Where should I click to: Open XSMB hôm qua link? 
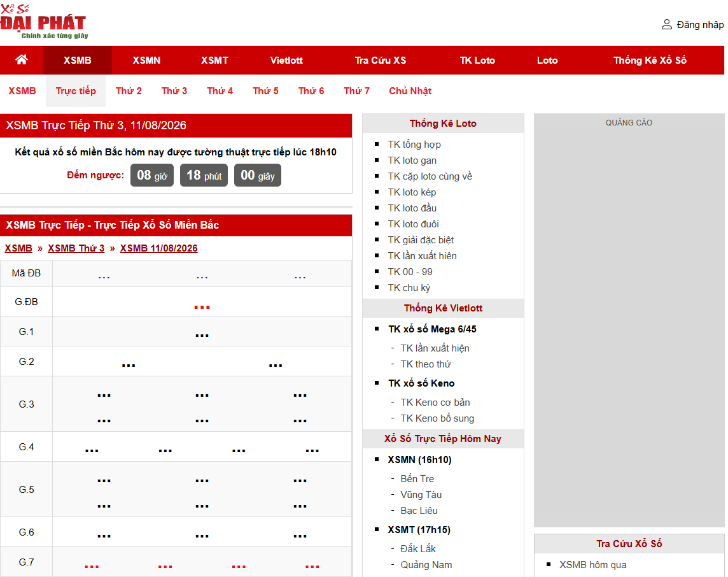click(x=592, y=565)
